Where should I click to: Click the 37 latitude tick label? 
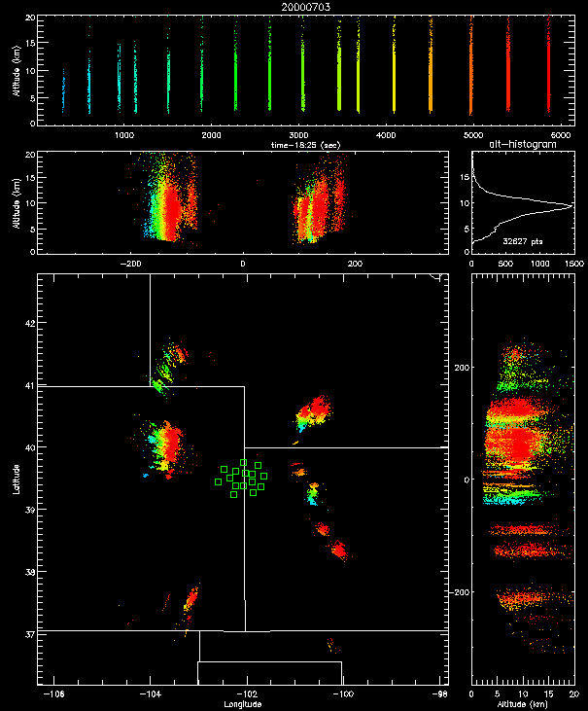pyautogui.click(x=30, y=634)
